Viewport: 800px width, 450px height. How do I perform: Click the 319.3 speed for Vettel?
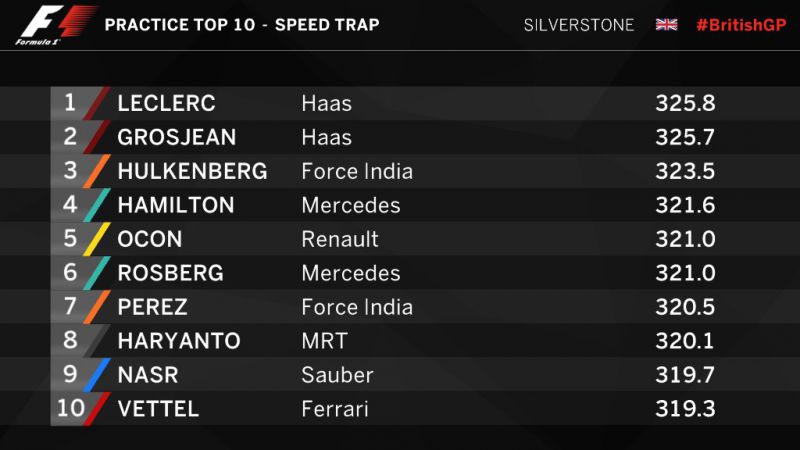click(685, 409)
